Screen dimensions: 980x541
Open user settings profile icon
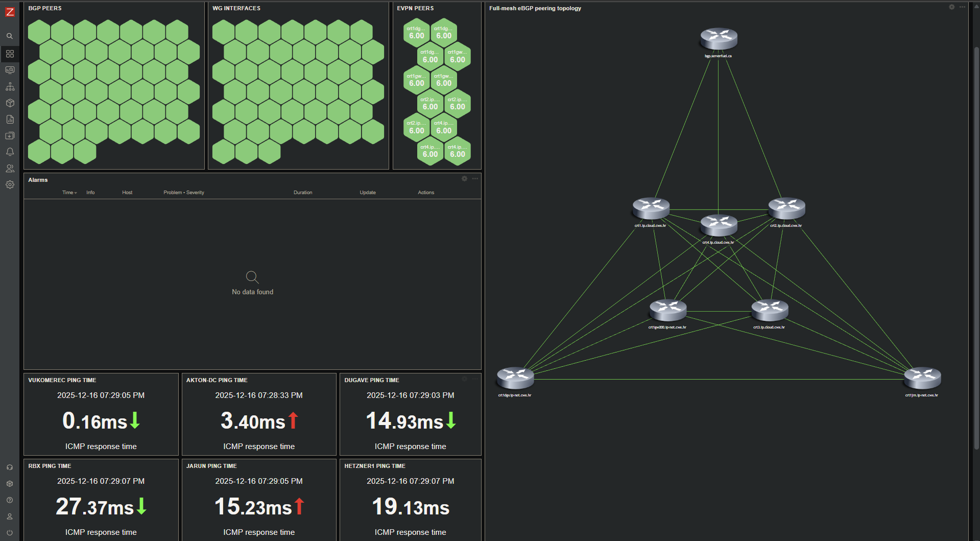click(10, 516)
